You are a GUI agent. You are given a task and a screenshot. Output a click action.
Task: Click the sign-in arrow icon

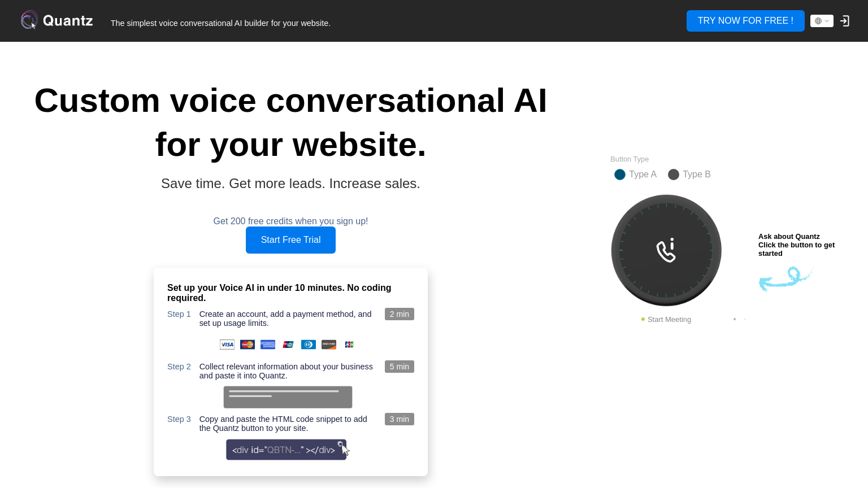coord(845,21)
